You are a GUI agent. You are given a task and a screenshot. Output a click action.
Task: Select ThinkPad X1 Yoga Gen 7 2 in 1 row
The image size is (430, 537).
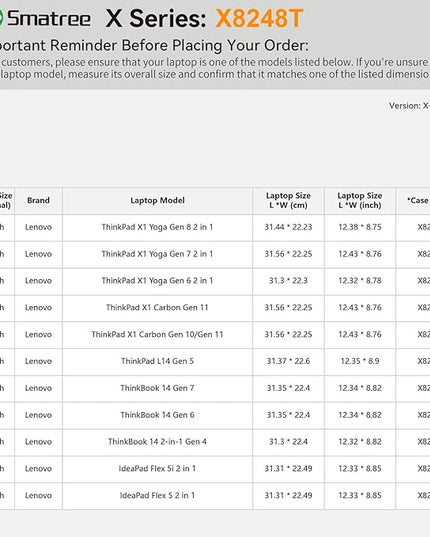pyautogui.click(x=215, y=254)
